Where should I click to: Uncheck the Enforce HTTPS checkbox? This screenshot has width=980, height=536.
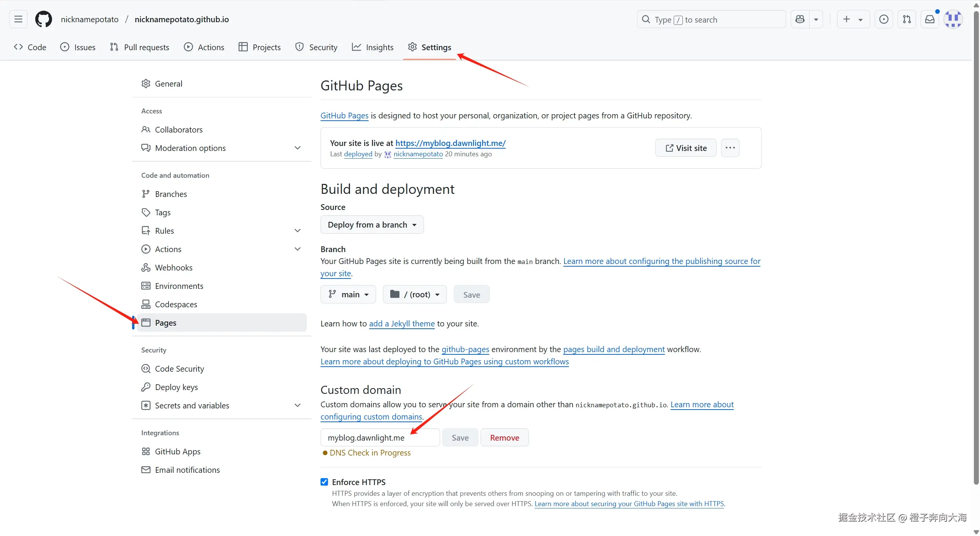click(324, 482)
